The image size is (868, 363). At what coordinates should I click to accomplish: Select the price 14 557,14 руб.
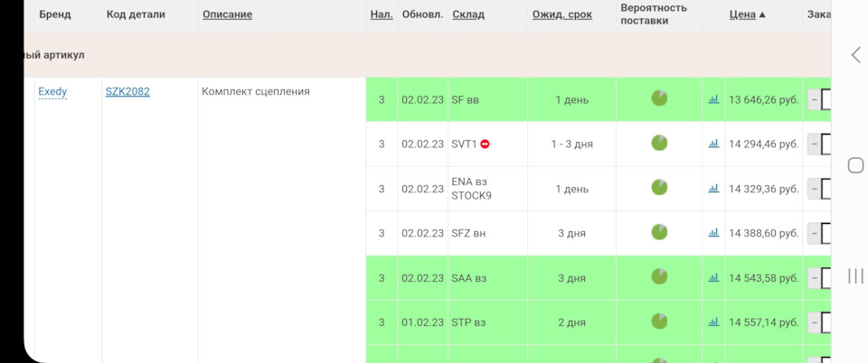pyautogui.click(x=764, y=322)
